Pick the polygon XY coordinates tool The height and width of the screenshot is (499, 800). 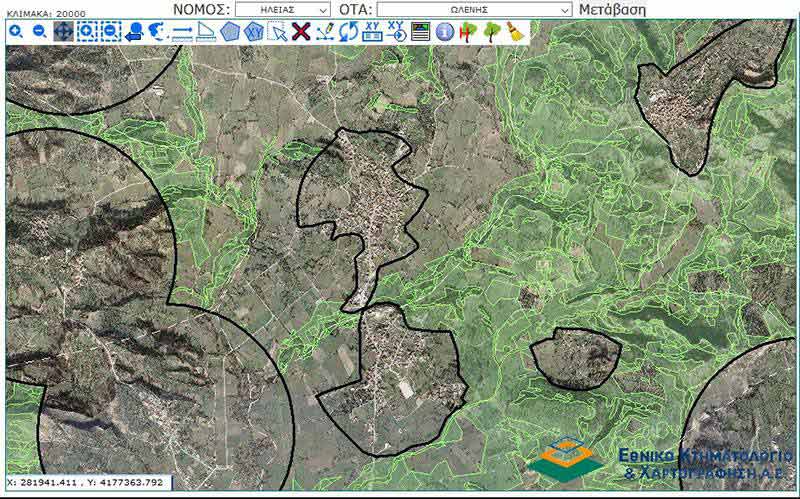coord(254,32)
